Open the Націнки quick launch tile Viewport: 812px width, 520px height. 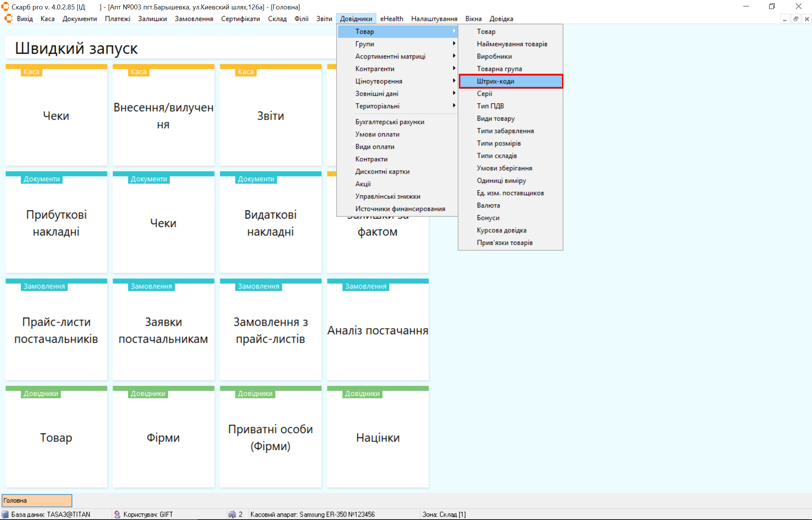point(378,437)
